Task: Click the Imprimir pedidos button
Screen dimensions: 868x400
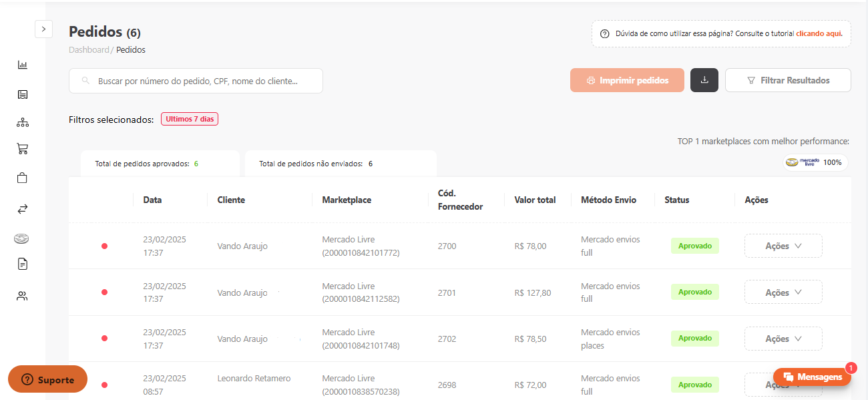Action: pyautogui.click(x=627, y=80)
